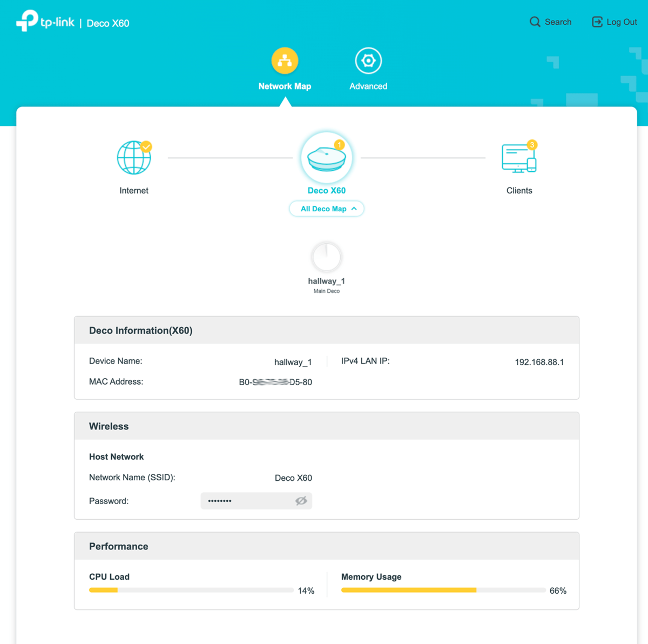Click the Host Network heading
This screenshot has width=648, height=644.
[x=116, y=457]
